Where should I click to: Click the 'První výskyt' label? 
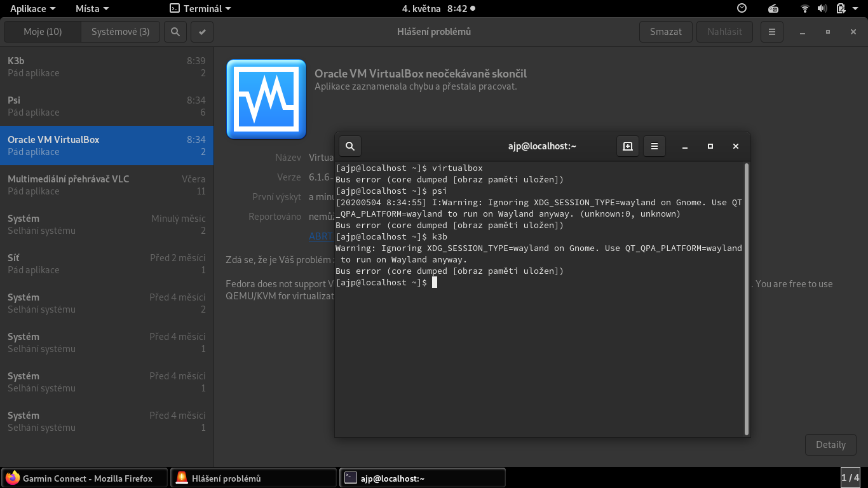click(276, 197)
